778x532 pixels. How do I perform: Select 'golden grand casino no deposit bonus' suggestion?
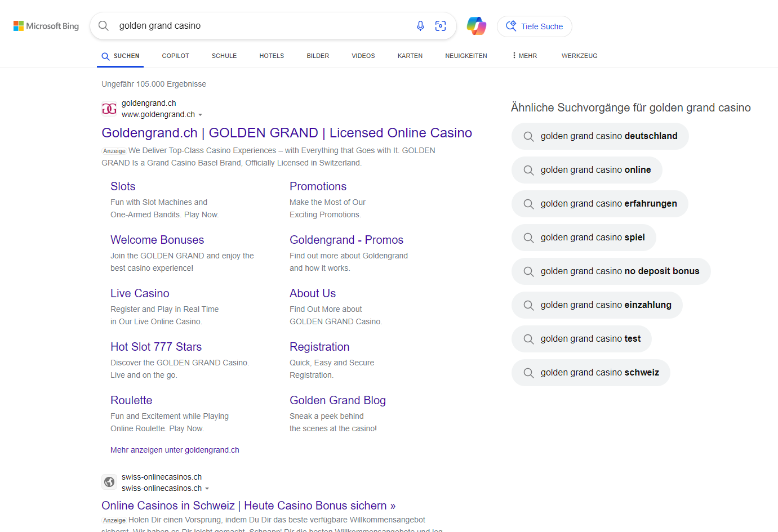(x=619, y=271)
